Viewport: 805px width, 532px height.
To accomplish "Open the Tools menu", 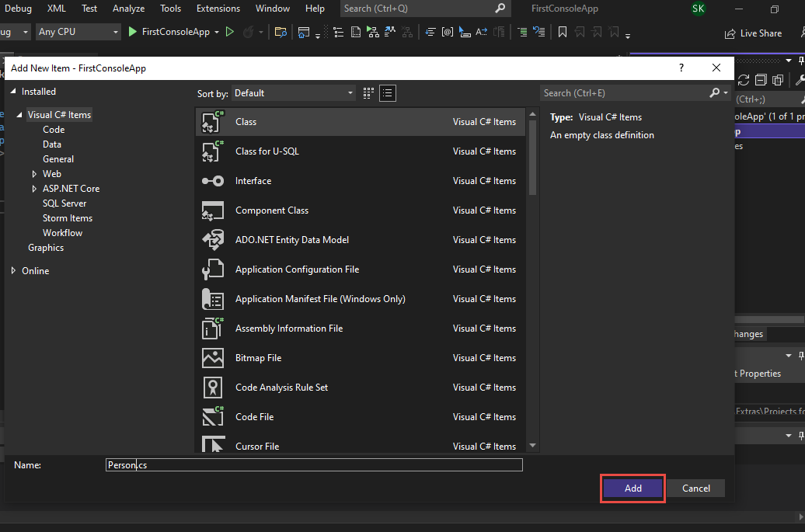I will tap(170, 9).
